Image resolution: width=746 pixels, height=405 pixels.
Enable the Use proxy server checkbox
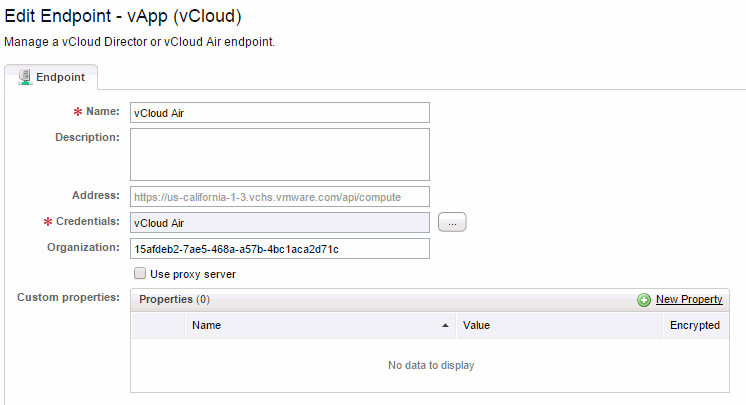coord(139,273)
